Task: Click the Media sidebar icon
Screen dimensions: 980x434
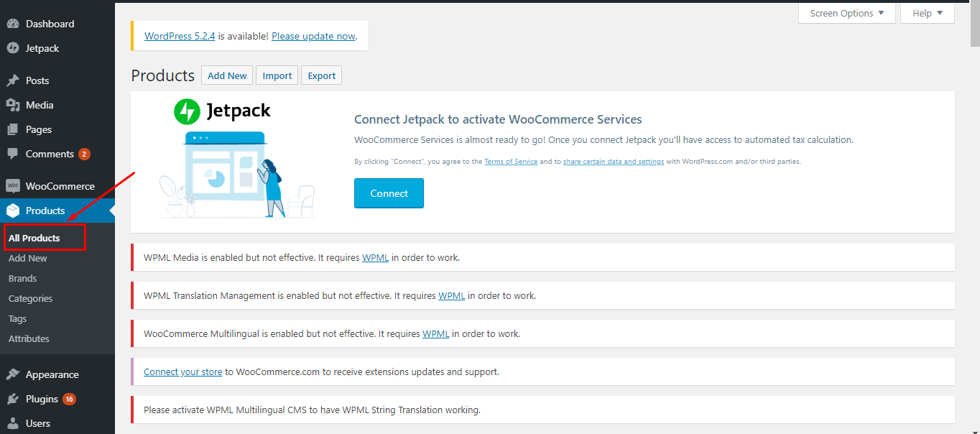Action: click(13, 105)
